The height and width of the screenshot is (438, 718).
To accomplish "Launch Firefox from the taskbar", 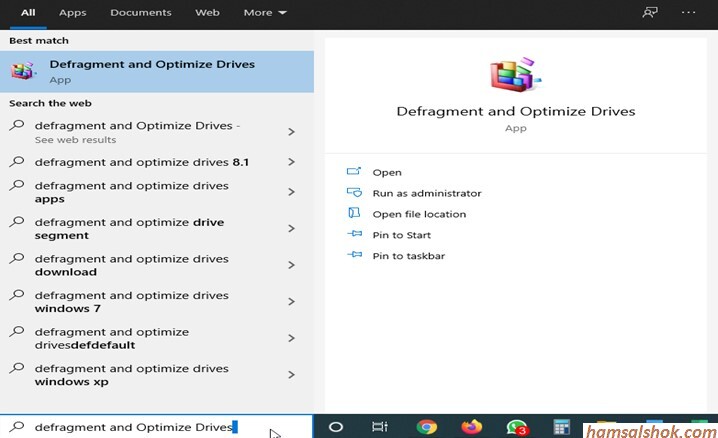I will point(471,427).
